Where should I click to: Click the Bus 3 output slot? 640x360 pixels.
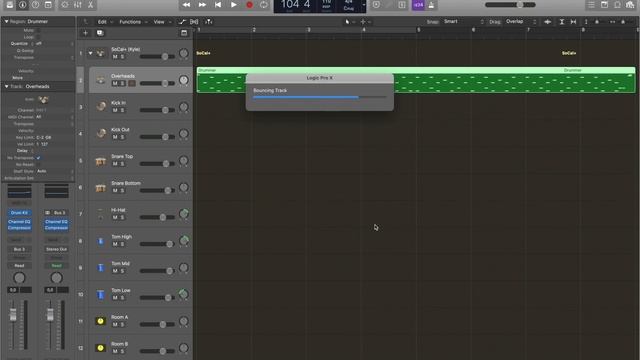(x=19, y=249)
